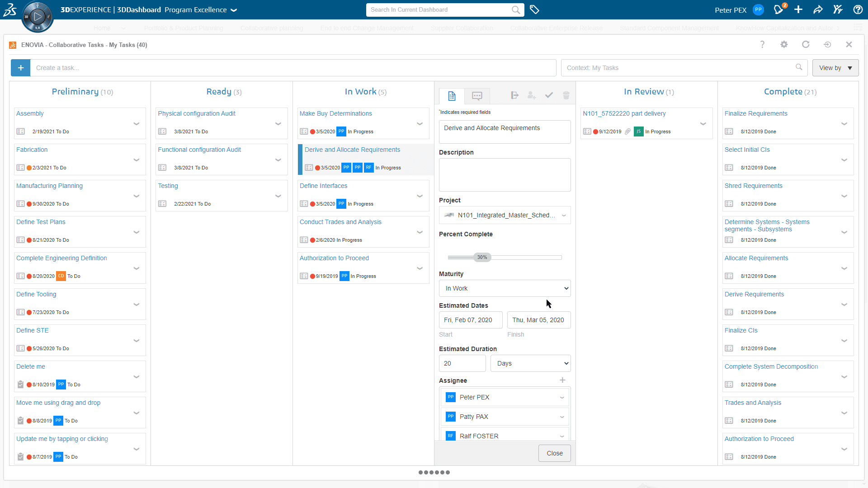Open the widget settings gear icon

pyautogui.click(x=784, y=44)
